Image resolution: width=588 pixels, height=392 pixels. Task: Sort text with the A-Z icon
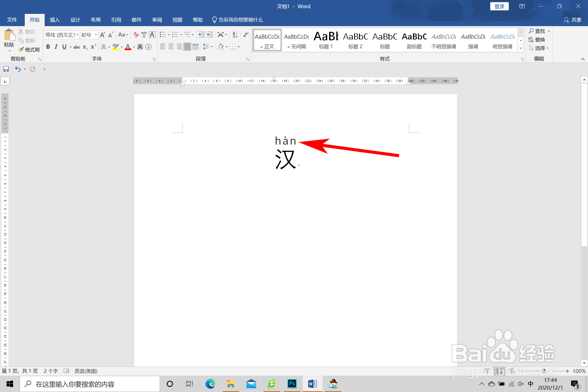click(x=235, y=35)
